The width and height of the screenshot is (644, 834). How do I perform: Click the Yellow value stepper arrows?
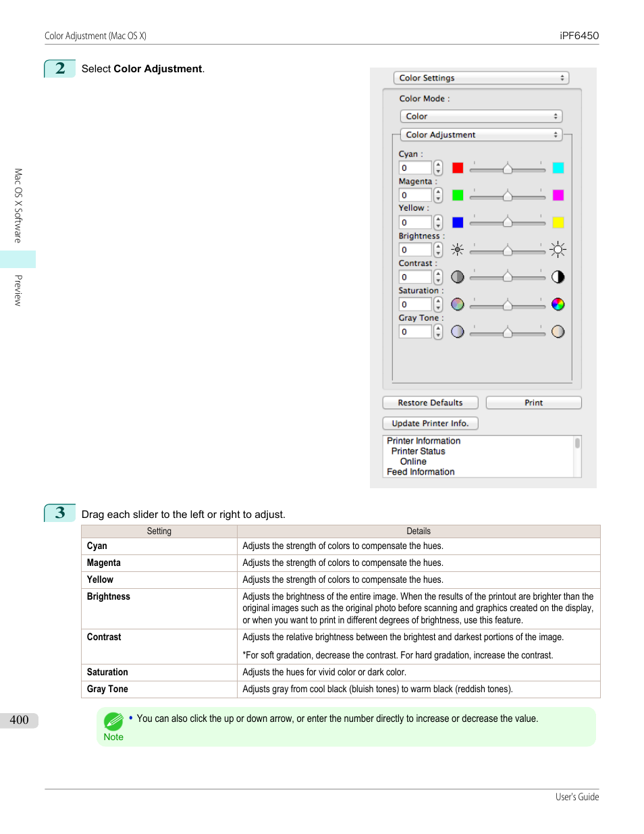click(438, 222)
